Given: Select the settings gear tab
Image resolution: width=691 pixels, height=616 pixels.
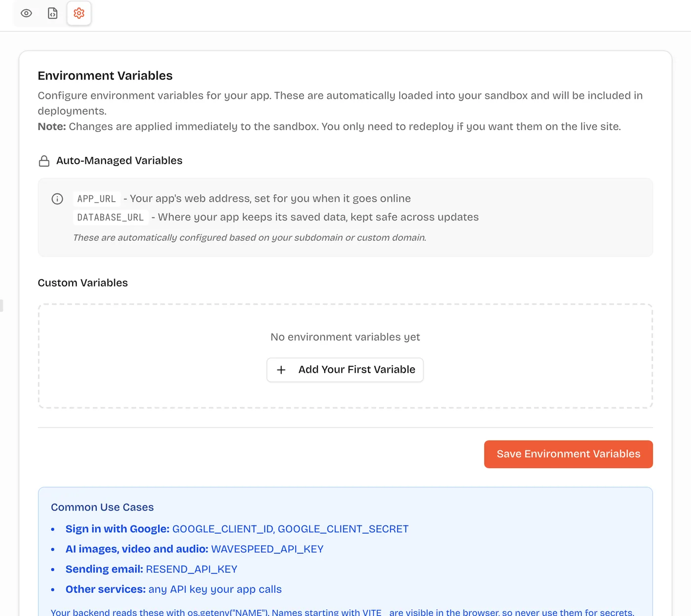Looking at the screenshot, I should click(79, 13).
